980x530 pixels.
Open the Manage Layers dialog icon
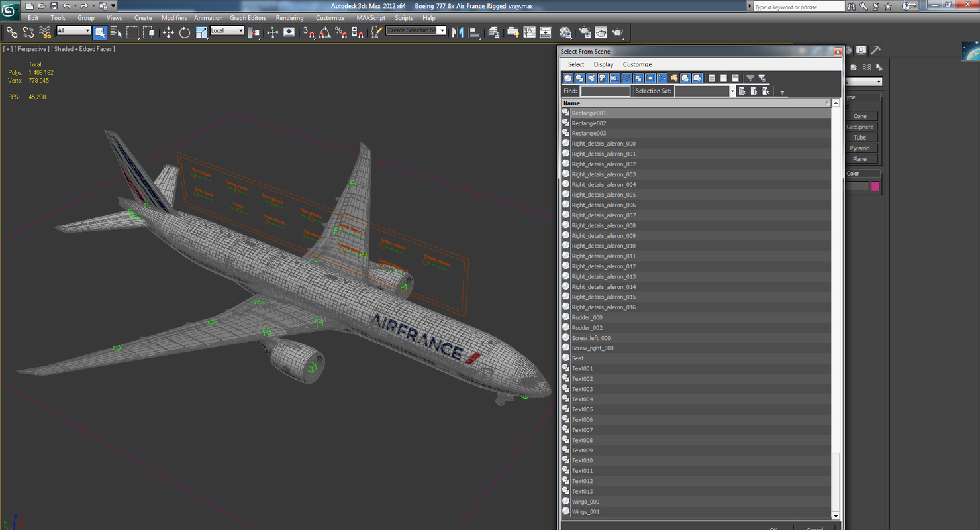(495, 32)
